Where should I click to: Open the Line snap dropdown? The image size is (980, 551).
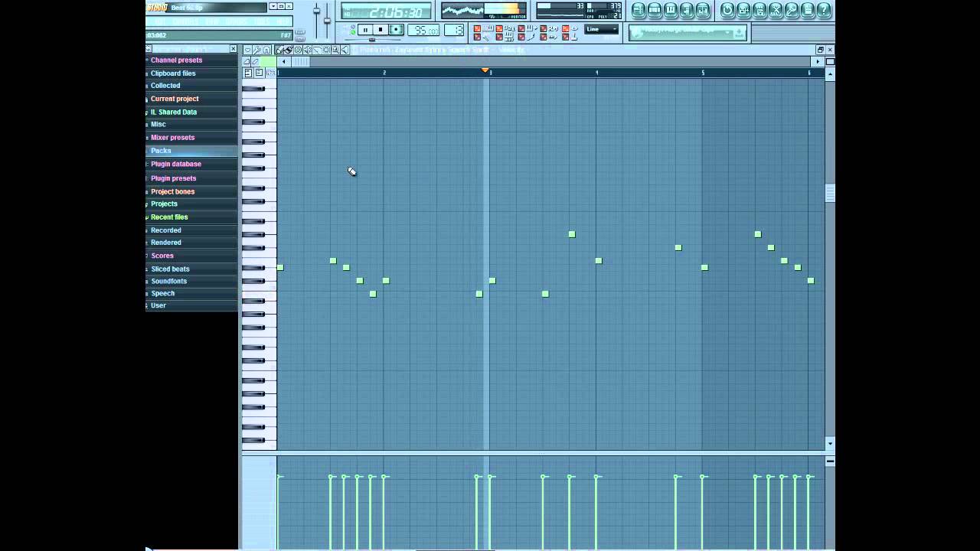tap(602, 29)
